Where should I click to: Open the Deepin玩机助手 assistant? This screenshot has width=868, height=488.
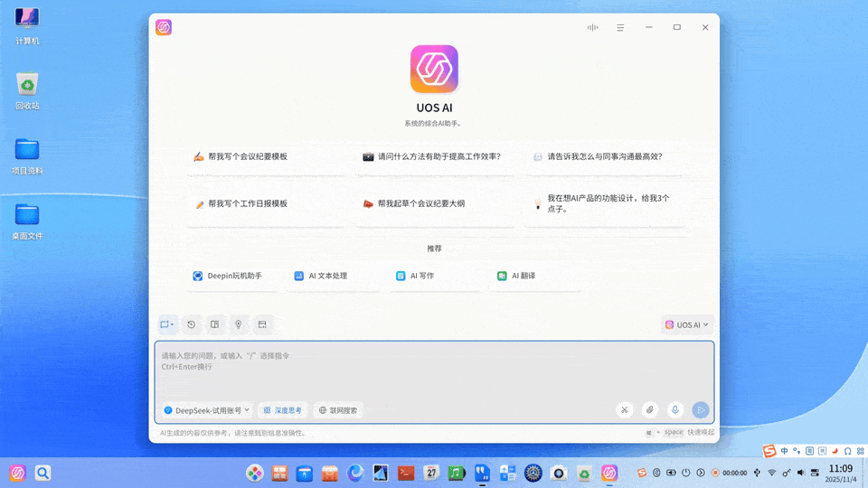point(232,276)
